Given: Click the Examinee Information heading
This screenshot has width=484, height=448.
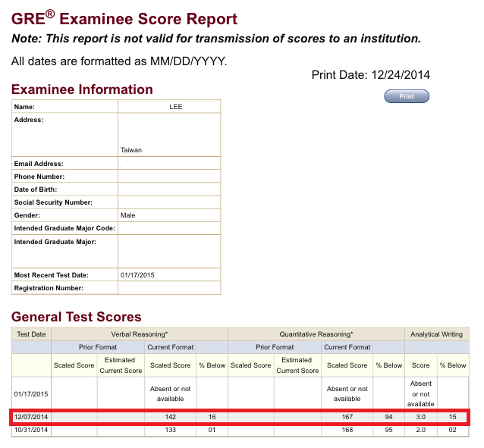Looking at the screenshot, I should click(82, 89).
